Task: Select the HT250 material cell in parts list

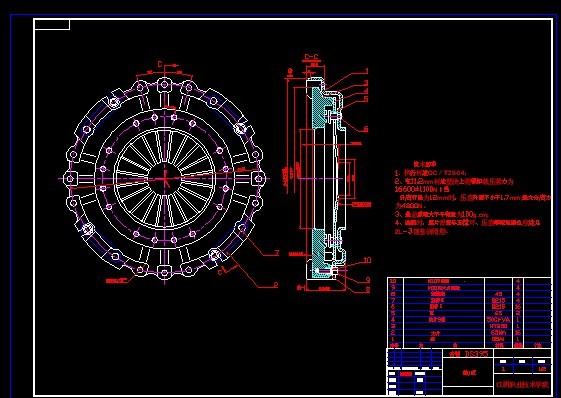Action: tap(498, 326)
